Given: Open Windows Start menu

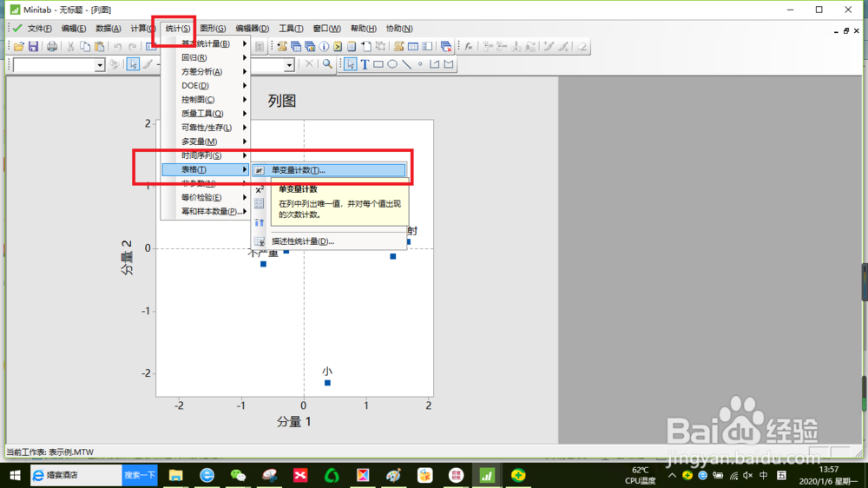Looking at the screenshot, I should tap(15, 475).
